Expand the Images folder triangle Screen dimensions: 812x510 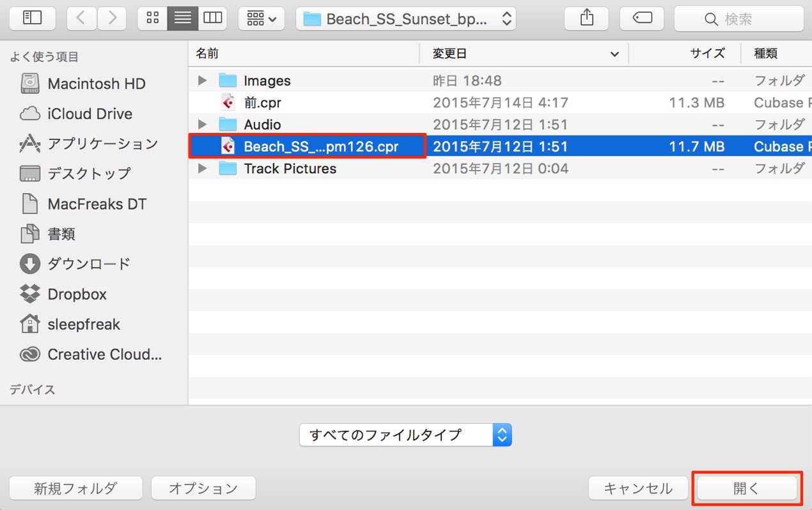pyautogui.click(x=203, y=81)
